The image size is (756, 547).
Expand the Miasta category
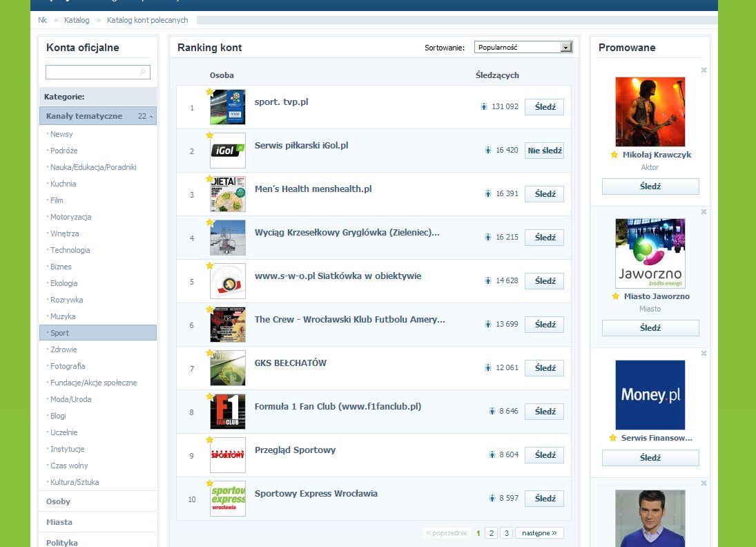point(98,522)
